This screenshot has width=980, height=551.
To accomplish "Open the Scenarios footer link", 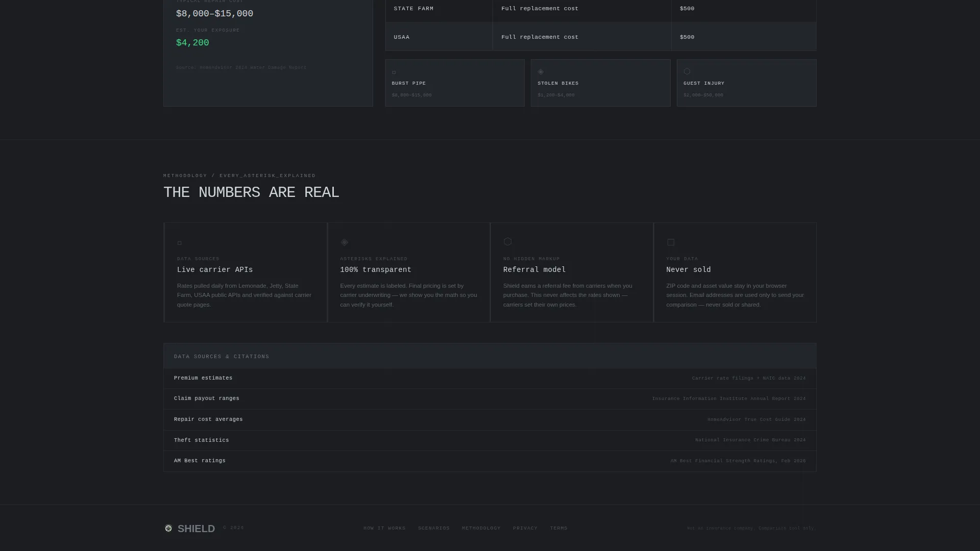I will coord(434,528).
